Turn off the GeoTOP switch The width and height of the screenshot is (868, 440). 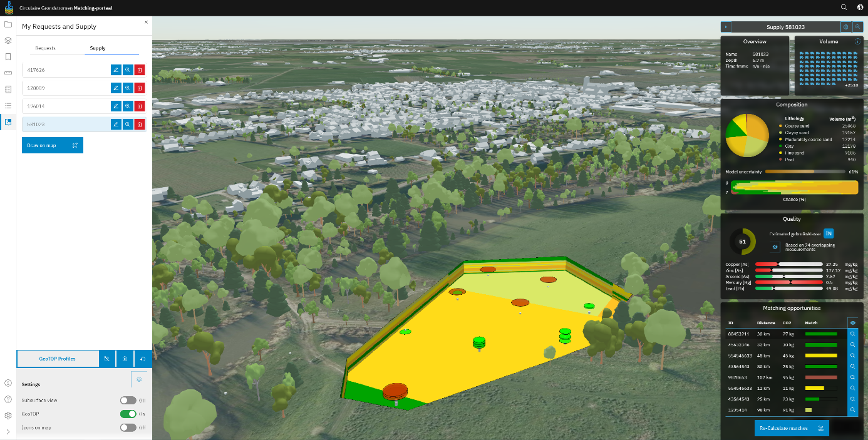click(128, 414)
